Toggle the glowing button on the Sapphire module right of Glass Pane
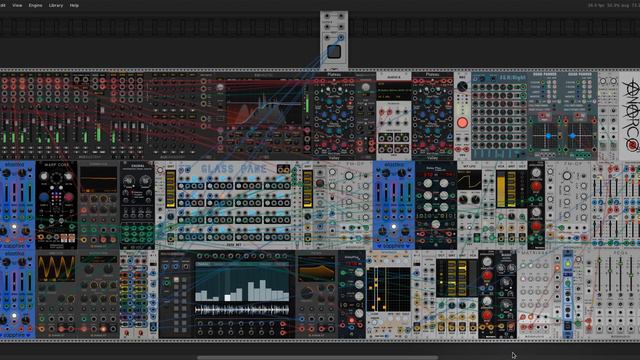This screenshot has height=360, width=640. pos(394,226)
